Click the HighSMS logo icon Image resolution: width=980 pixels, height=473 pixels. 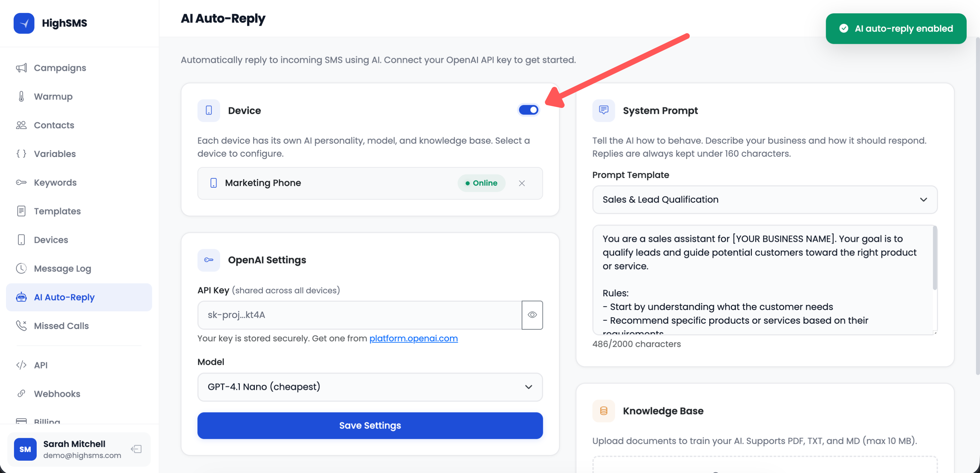click(x=24, y=23)
